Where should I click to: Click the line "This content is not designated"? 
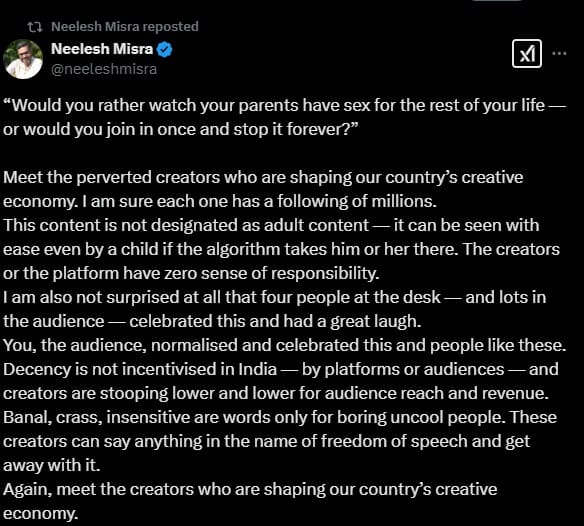click(x=271, y=225)
